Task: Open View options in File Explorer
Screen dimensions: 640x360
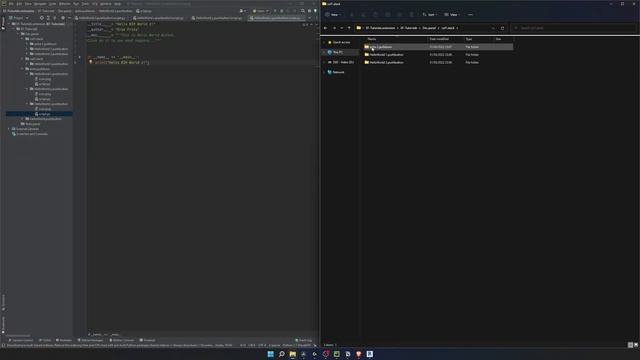Action: click(x=452, y=15)
